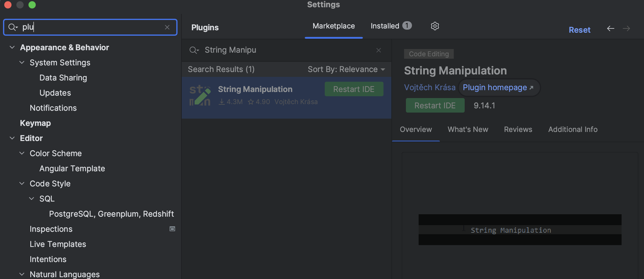Screen dimensions: 644x279
Task: Select the String Manipulation search result title
Action: coord(255,89)
